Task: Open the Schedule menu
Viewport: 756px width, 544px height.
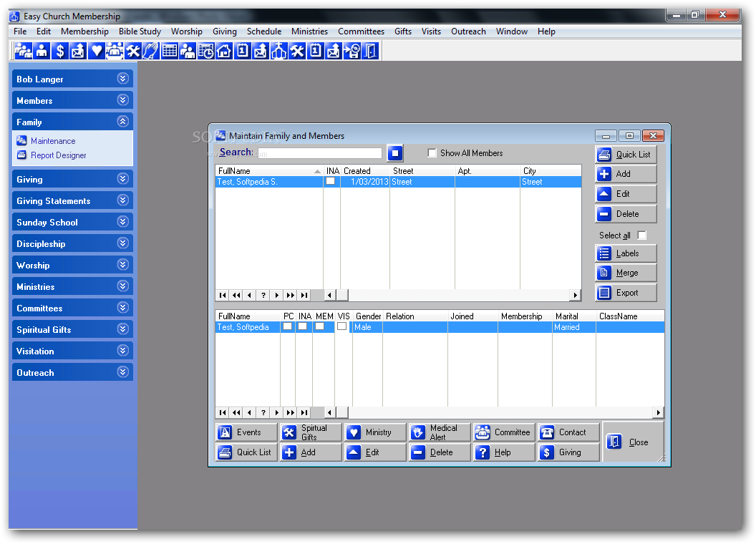Action: tap(264, 31)
